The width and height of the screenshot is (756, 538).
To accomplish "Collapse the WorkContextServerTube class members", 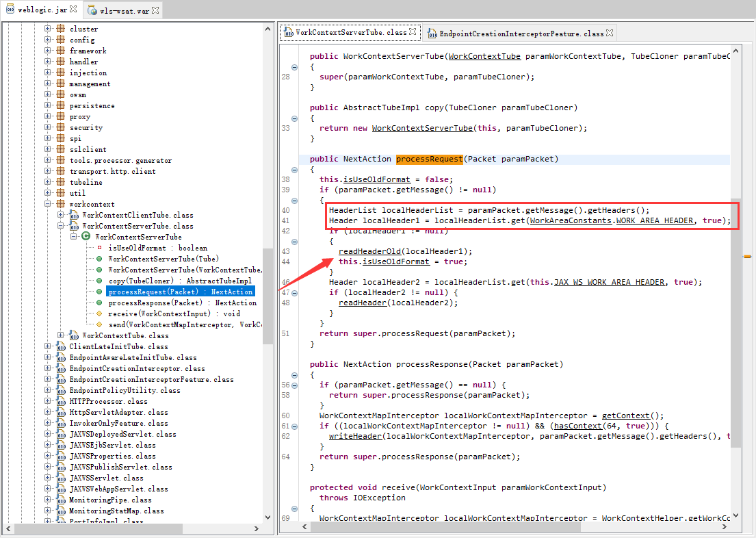I will (73, 236).
